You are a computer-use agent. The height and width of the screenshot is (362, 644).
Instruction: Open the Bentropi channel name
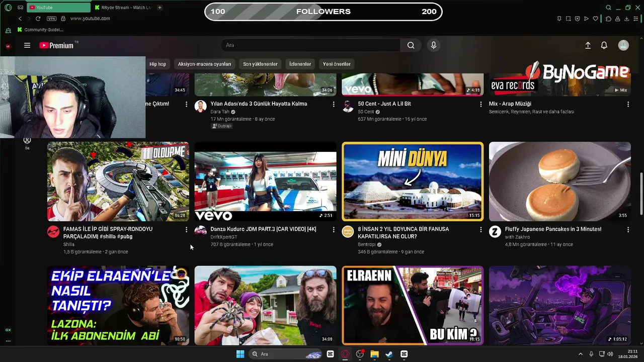point(367,244)
